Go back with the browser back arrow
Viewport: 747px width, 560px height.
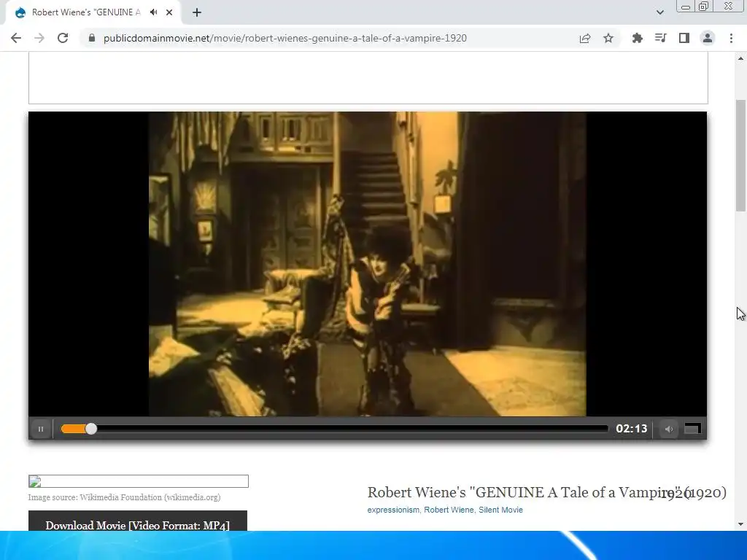pos(16,38)
